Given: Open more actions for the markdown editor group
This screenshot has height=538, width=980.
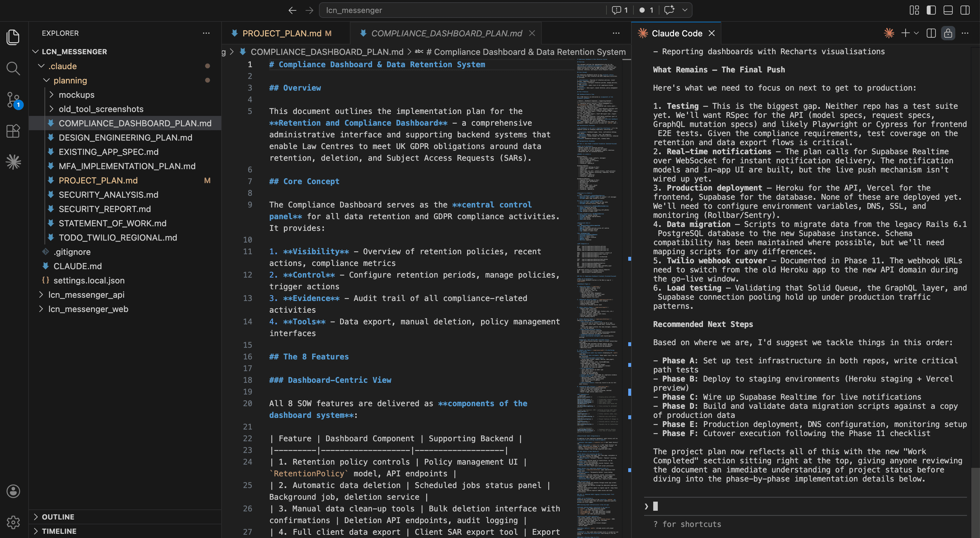Looking at the screenshot, I should 616,33.
